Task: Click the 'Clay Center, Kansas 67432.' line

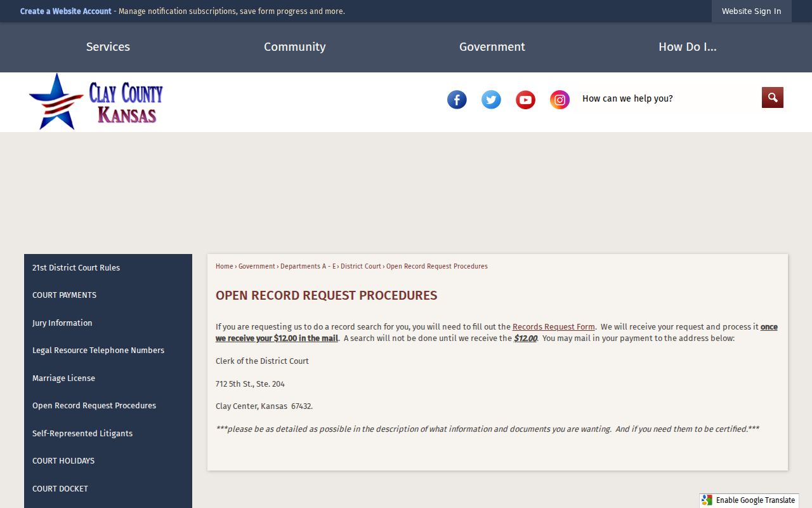Action: pos(265,406)
